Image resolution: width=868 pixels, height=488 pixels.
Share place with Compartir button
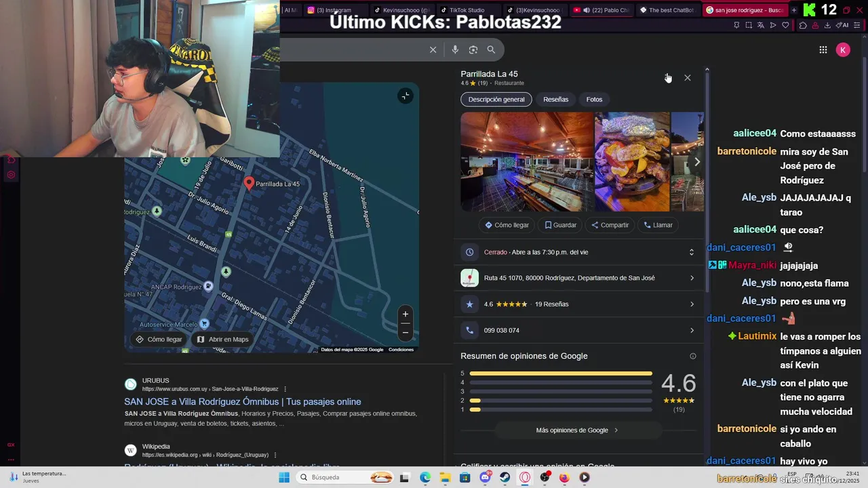pyautogui.click(x=610, y=225)
